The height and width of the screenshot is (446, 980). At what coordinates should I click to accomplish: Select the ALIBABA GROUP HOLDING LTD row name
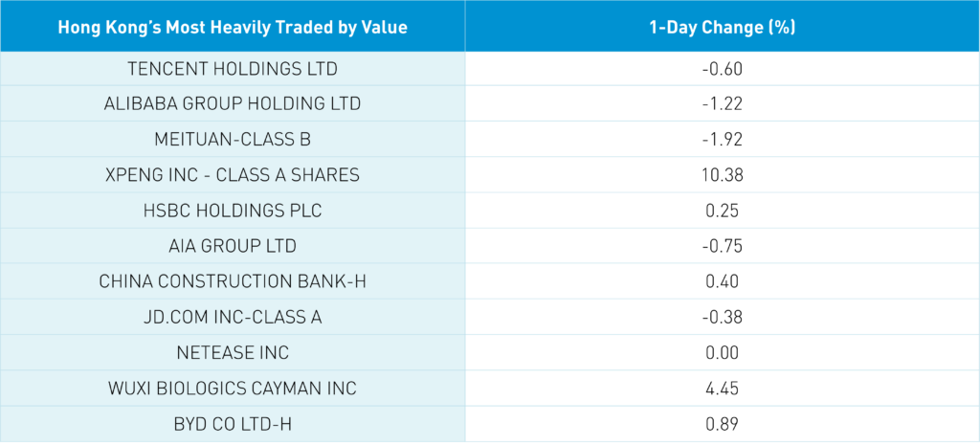tap(233, 104)
